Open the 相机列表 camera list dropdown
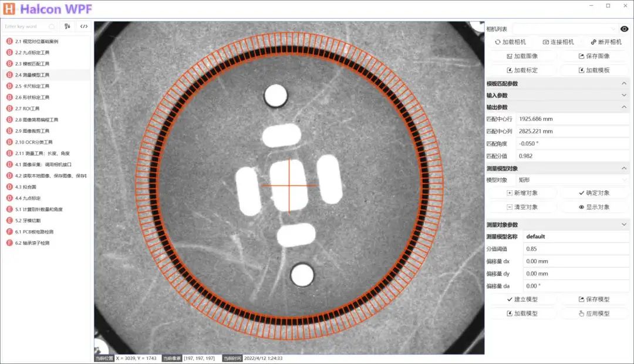The width and height of the screenshot is (634, 364). point(565,29)
